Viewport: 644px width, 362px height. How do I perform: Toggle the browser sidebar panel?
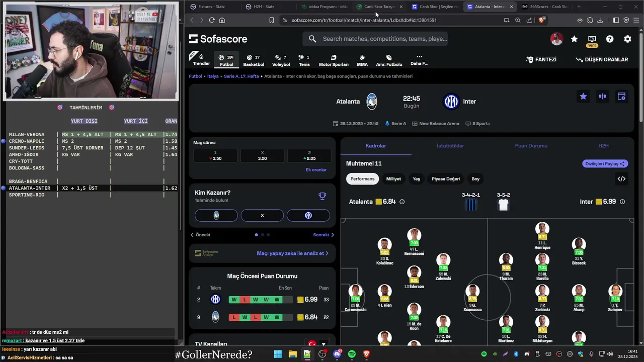point(616,20)
